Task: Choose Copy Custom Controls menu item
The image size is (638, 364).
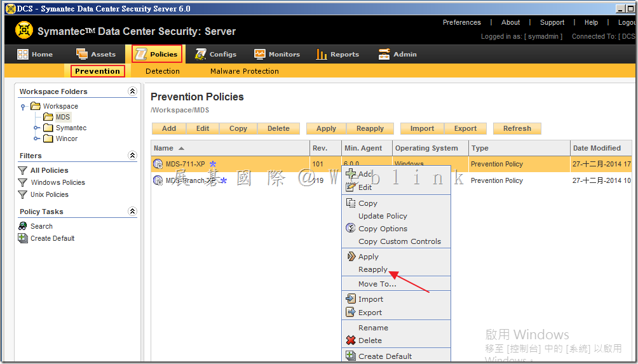Action: (x=396, y=241)
